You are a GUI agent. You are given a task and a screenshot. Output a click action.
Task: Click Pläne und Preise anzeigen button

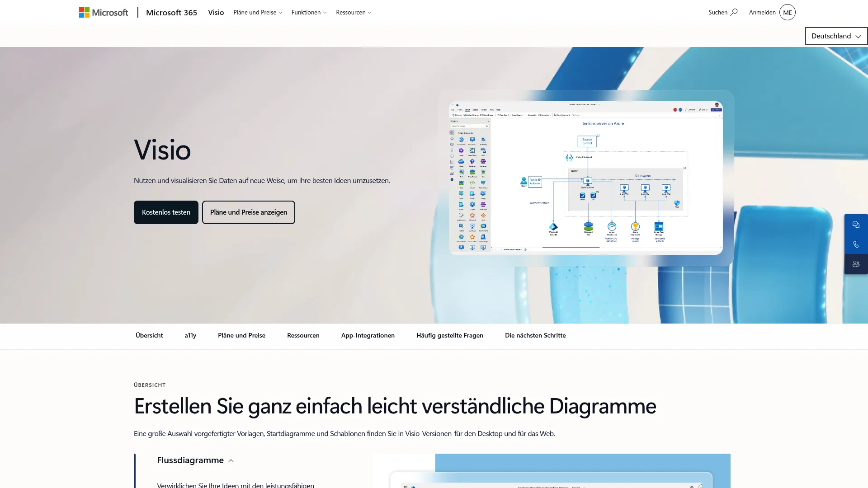(x=249, y=212)
